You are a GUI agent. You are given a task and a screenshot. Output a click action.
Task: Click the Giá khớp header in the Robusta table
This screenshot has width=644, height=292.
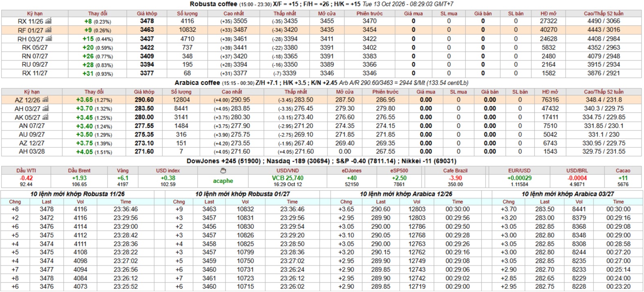(x=147, y=13)
